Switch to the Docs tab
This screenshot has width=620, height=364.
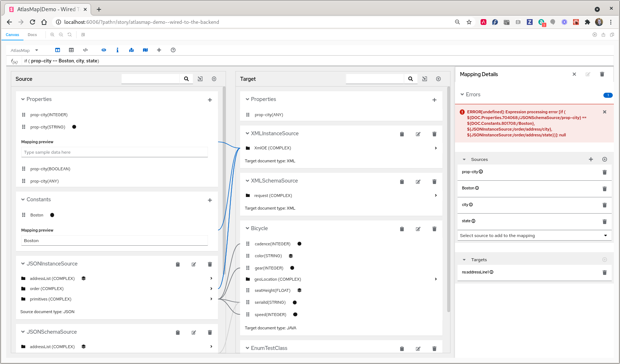pos(32,35)
